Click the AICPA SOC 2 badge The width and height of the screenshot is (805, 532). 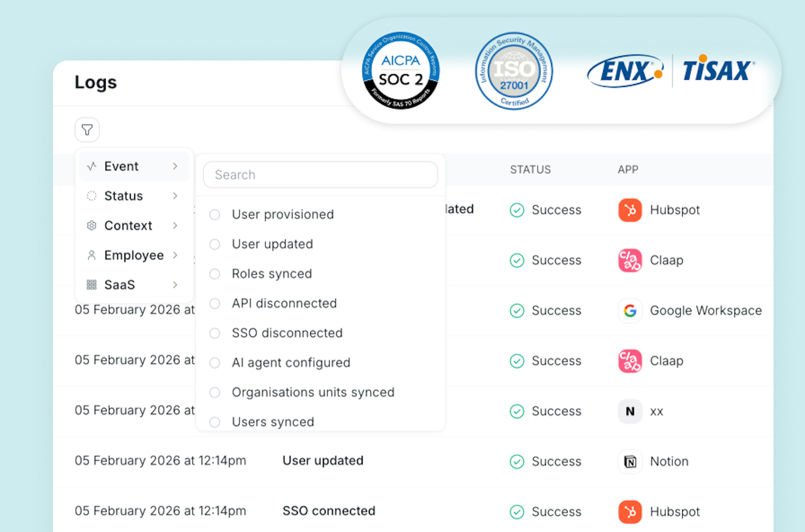[400, 70]
